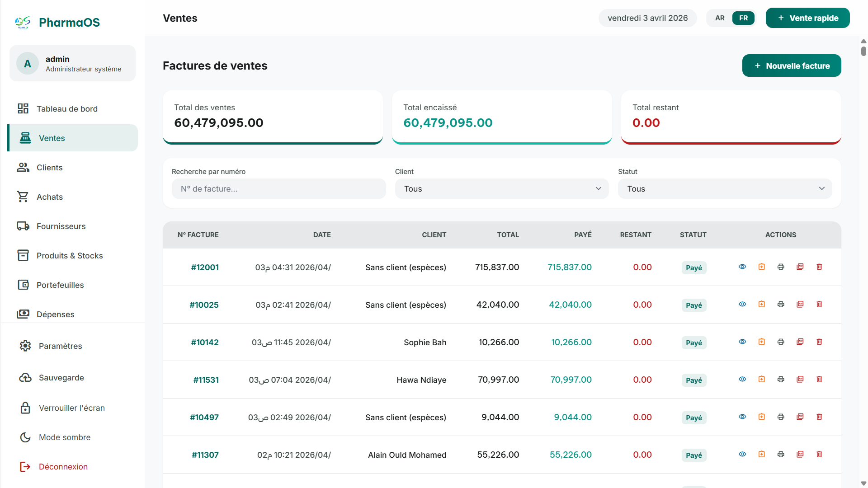868x488 pixels.
Task: Start a Vente rapide
Action: click(807, 18)
